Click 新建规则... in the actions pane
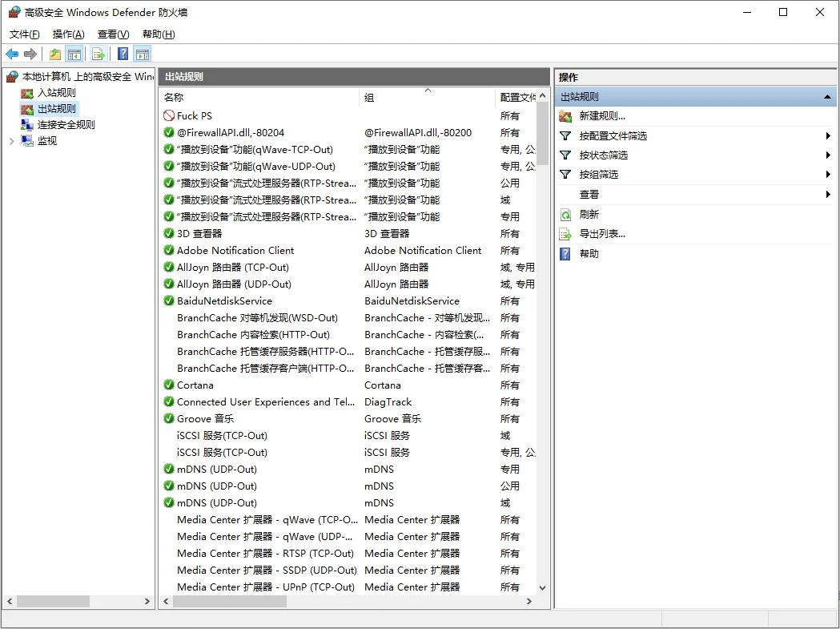This screenshot has width=840, height=629. tap(602, 116)
